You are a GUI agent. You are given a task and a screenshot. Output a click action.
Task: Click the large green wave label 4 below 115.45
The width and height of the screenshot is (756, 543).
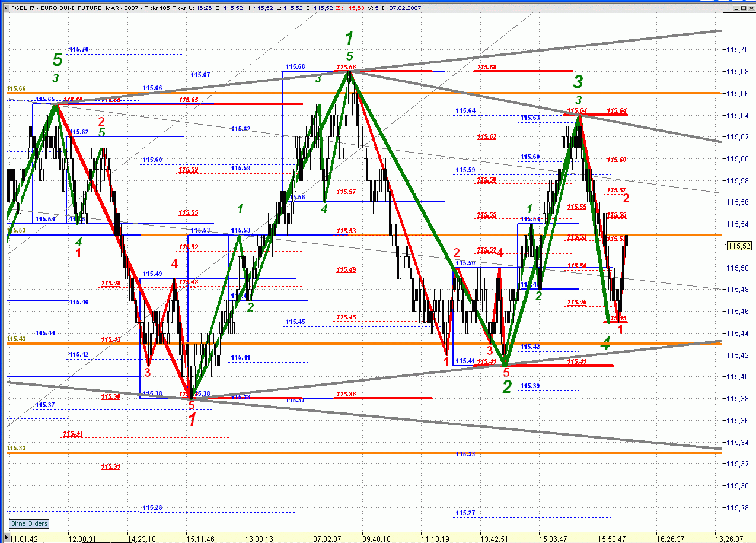[x=605, y=344]
